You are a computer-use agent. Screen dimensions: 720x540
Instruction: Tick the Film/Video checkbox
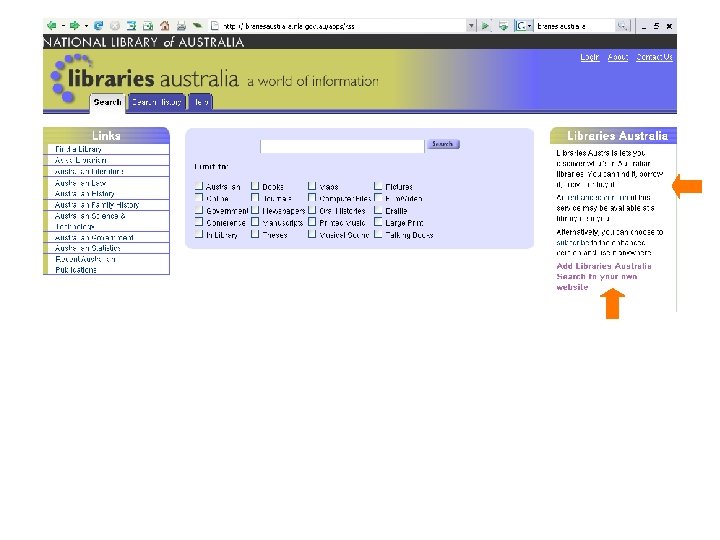click(378, 197)
